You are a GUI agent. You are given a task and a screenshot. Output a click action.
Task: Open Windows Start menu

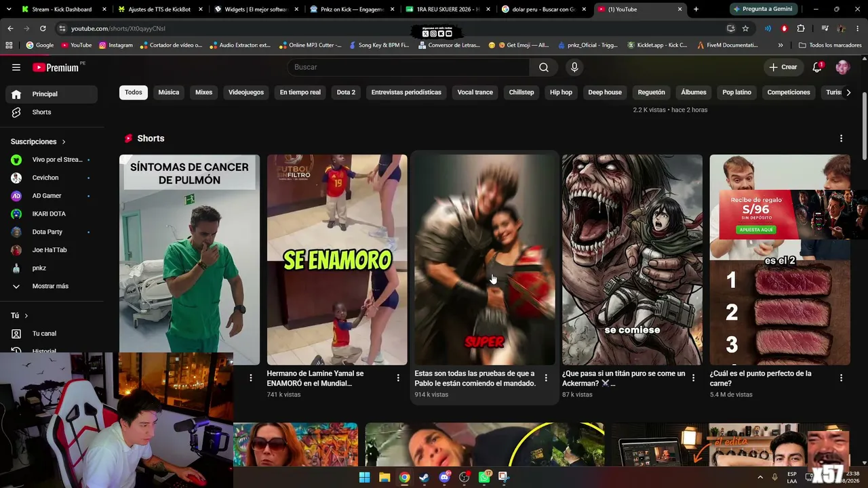pyautogui.click(x=364, y=477)
